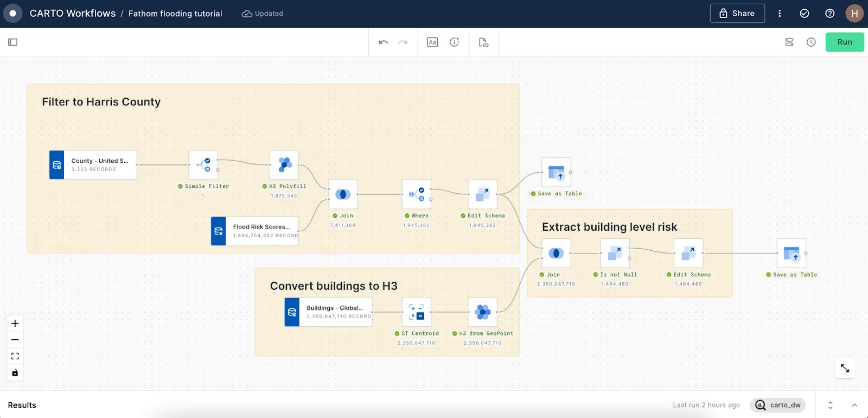Fit the workflow to the view
868x418 pixels.
[x=15, y=356]
